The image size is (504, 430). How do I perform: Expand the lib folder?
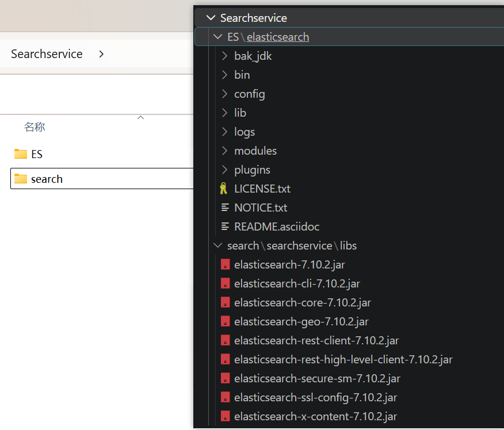(x=225, y=113)
